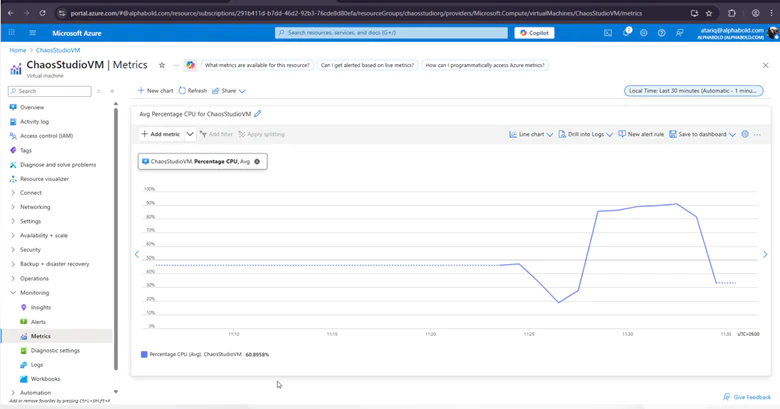780x409 pixels.
Task: Open Save to dashboard dropdown
Action: tap(702, 134)
